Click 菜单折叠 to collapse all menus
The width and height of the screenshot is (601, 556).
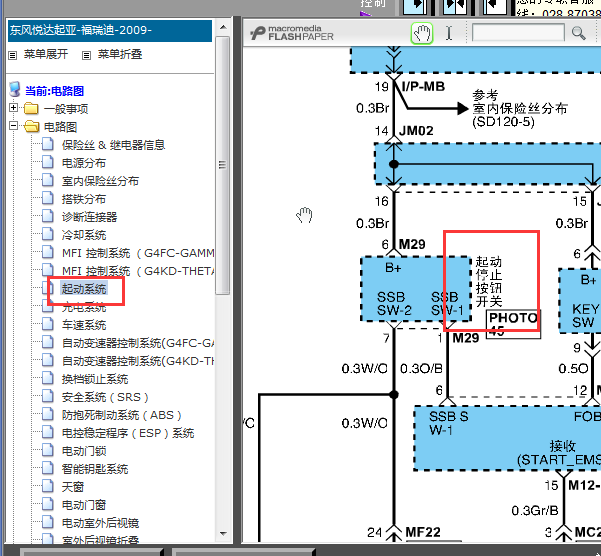[119, 54]
